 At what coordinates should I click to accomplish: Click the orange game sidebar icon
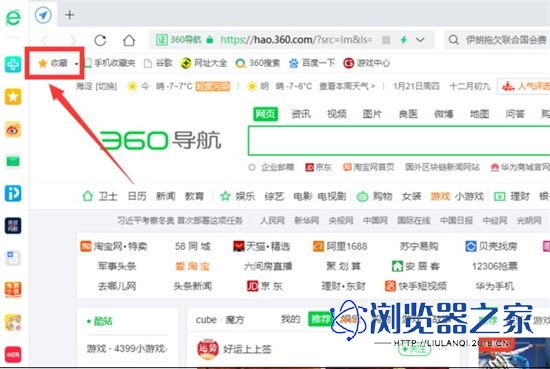pos(13,290)
